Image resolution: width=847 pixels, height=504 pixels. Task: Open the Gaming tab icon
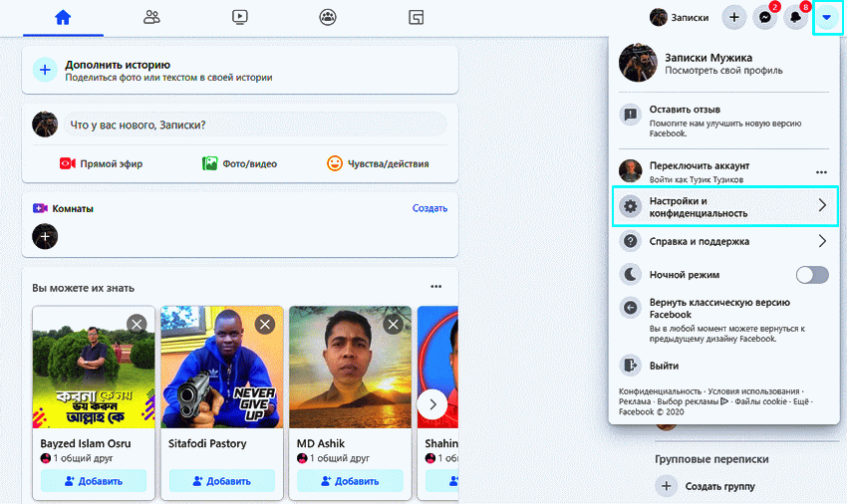[x=416, y=17]
